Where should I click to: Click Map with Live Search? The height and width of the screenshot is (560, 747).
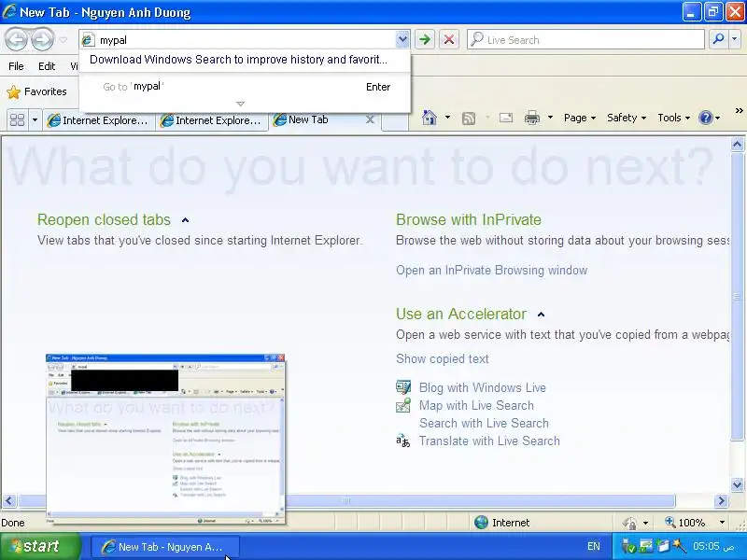coord(476,405)
